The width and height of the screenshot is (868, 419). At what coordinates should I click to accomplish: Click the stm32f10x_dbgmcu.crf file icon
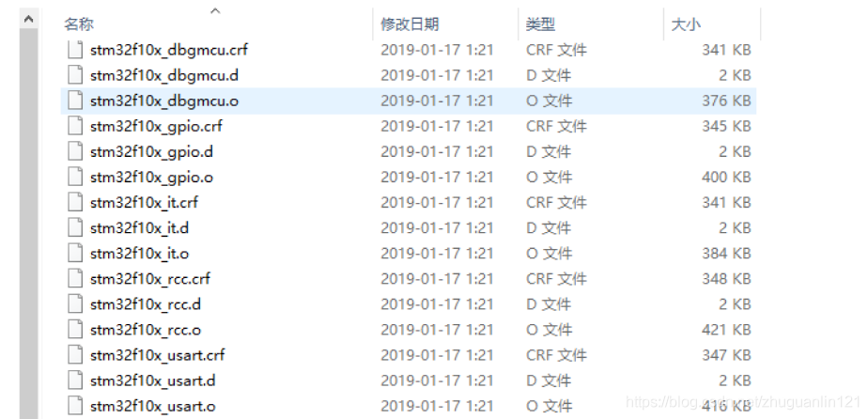pos(75,50)
